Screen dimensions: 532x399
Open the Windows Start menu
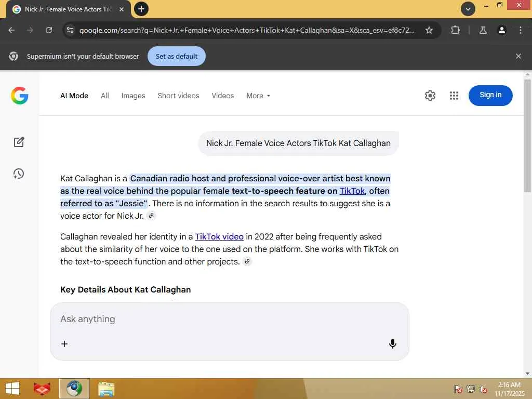point(12,389)
